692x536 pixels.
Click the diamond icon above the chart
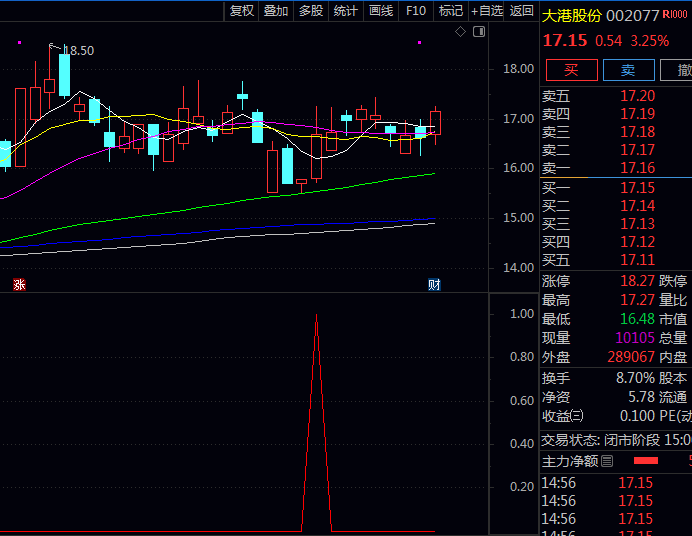point(461,32)
